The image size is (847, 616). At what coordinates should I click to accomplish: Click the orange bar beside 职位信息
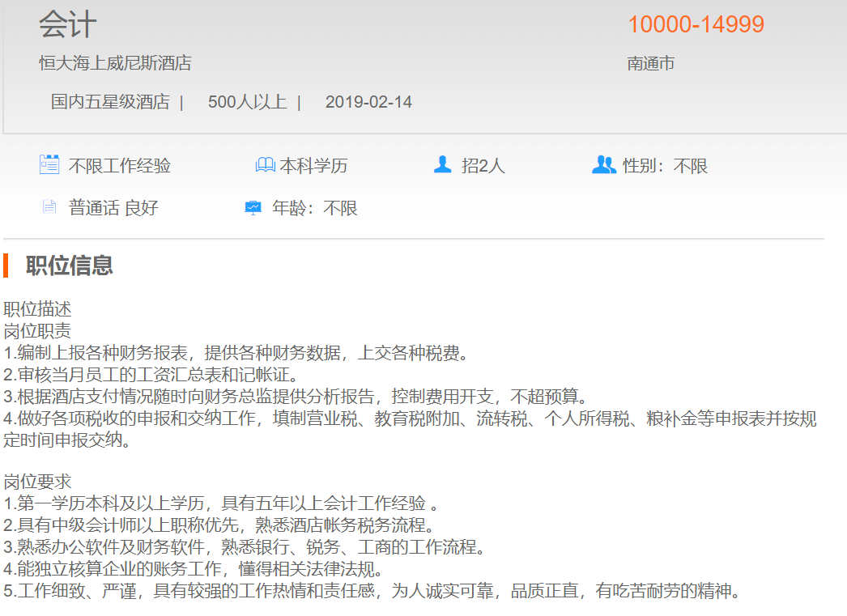click(x=6, y=266)
